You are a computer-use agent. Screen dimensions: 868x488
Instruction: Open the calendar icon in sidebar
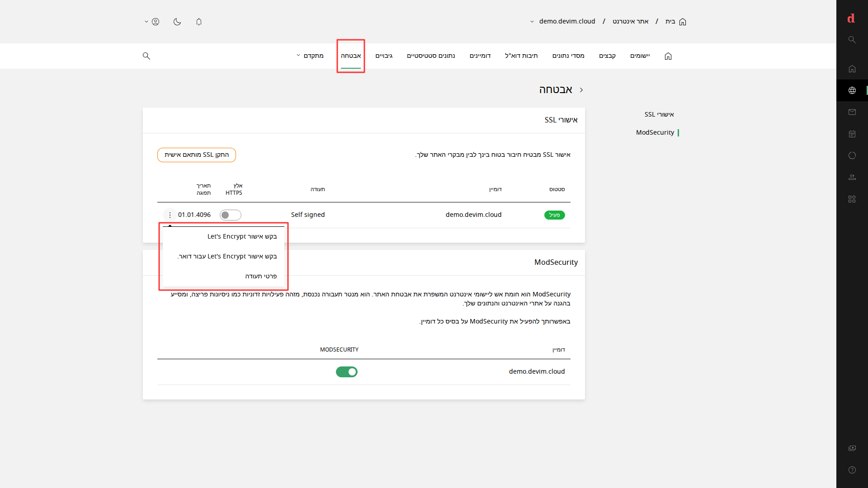(852, 134)
